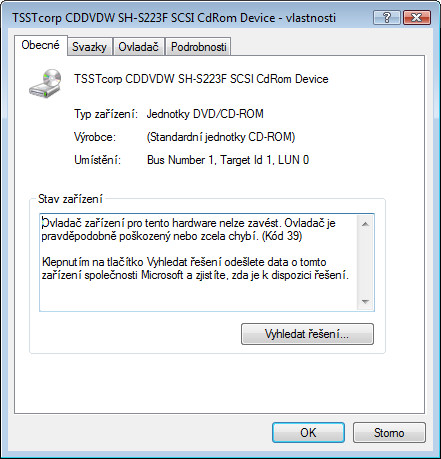Open the question mark help button
This screenshot has height=459, width=441.
point(386,17)
